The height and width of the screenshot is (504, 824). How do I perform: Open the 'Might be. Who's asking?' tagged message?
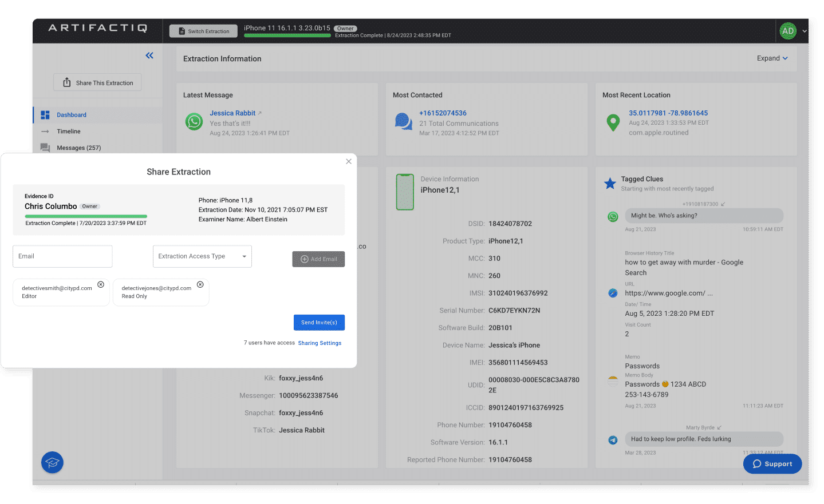click(x=704, y=216)
